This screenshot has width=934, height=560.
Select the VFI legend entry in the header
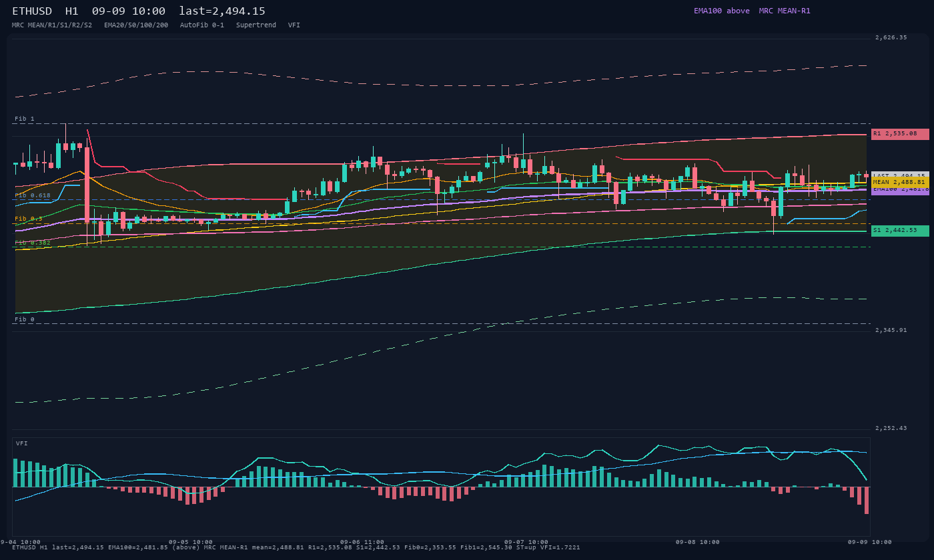tap(294, 25)
